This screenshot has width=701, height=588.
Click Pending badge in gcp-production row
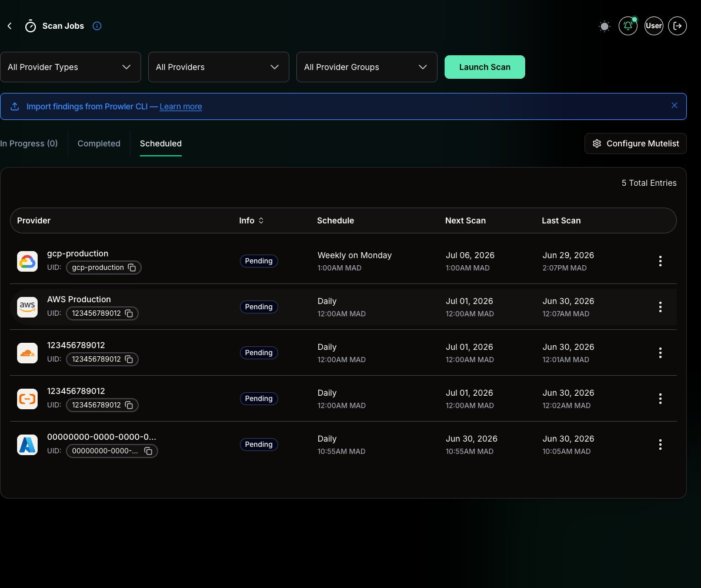point(259,261)
